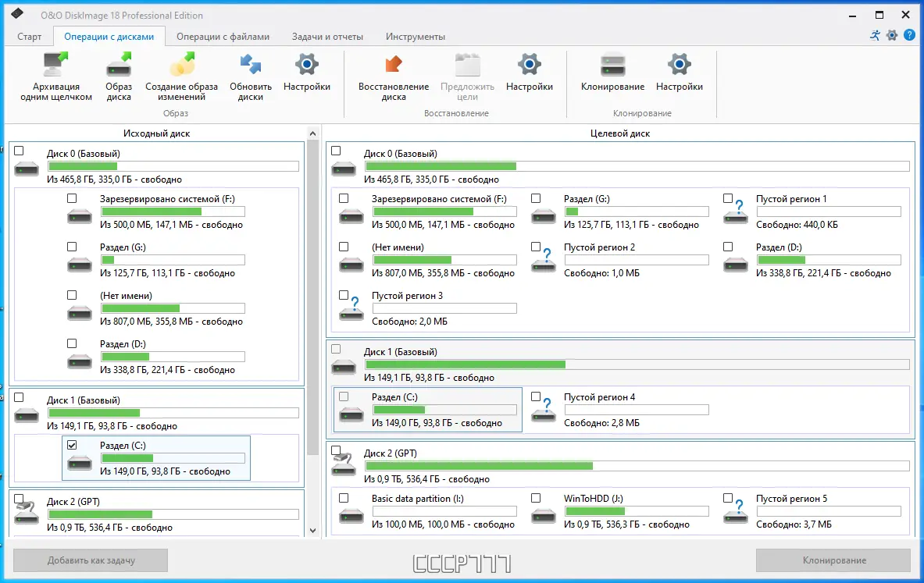This screenshot has height=583, width=924.
Task: Open the gear settings icon at top right
Action: (892, 35)
